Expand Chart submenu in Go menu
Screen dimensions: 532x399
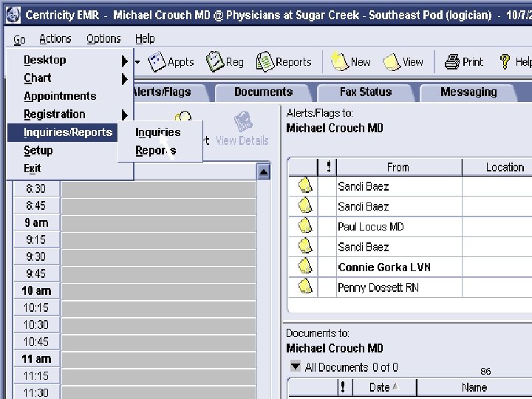(x=69, y=78)
